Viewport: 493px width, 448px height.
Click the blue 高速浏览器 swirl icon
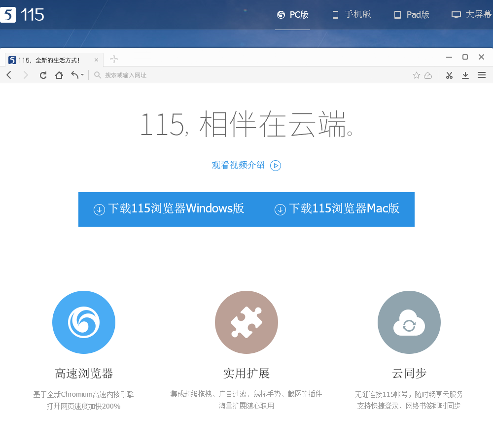tap(84, 322)
